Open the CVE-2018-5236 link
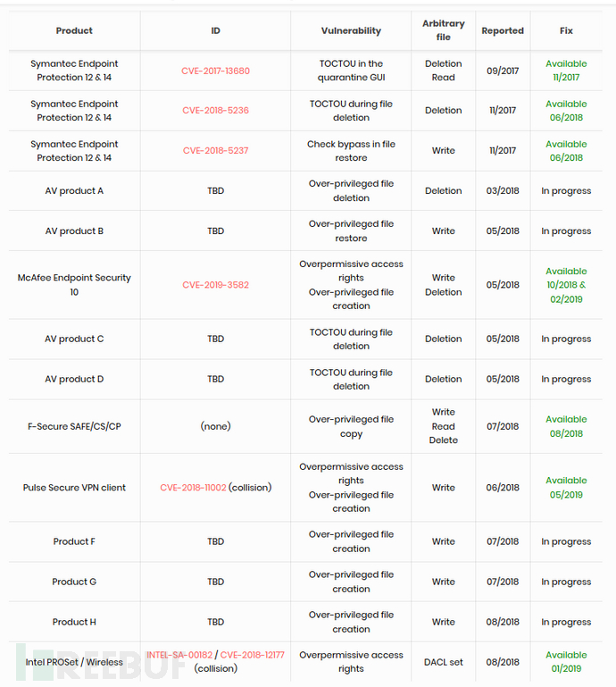This screenshot has height=687, width=616. (215, 111)
